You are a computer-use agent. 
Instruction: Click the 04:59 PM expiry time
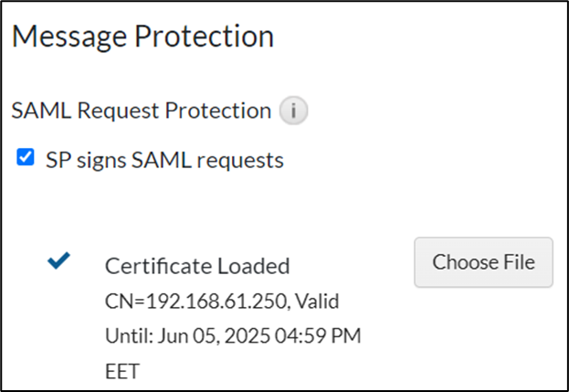[320, 335]
